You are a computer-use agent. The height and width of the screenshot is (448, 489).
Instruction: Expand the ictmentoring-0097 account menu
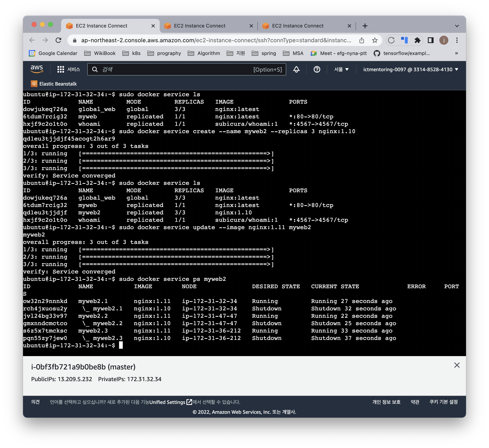(410, 69)
